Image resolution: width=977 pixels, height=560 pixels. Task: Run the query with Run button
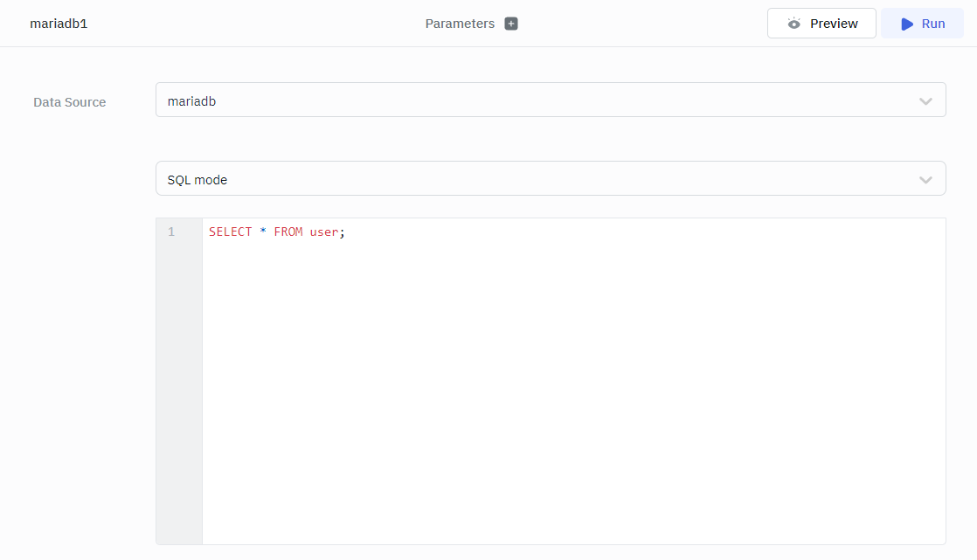922,24
